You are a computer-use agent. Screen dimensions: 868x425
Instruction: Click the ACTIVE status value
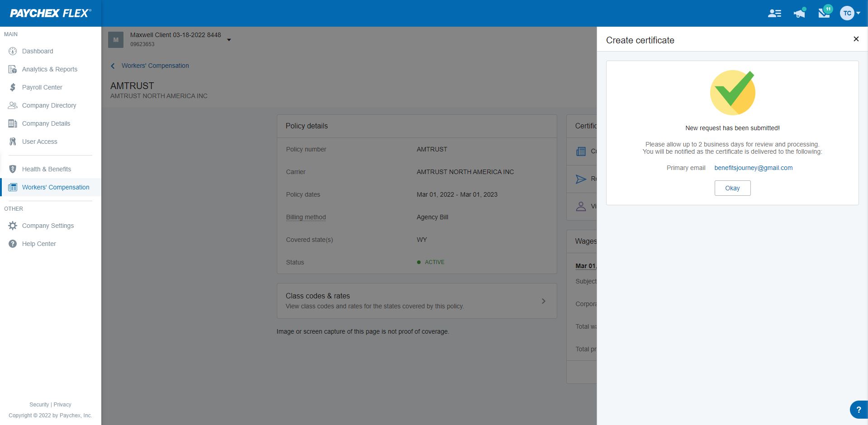pos(435,262)
